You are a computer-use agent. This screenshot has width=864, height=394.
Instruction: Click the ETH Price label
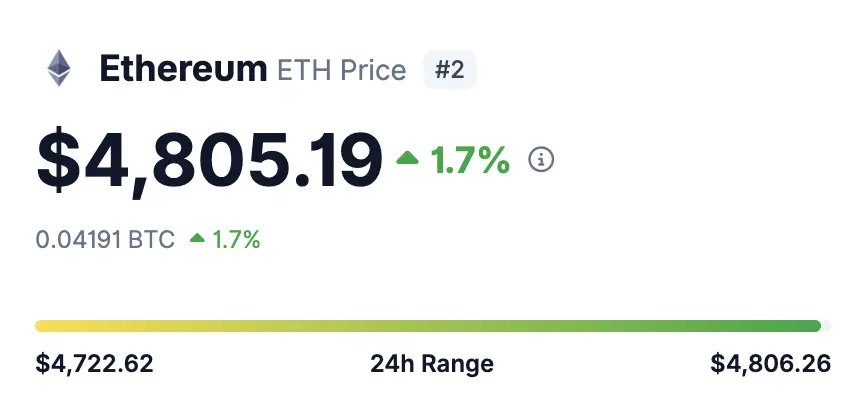[x=342, y=70]
